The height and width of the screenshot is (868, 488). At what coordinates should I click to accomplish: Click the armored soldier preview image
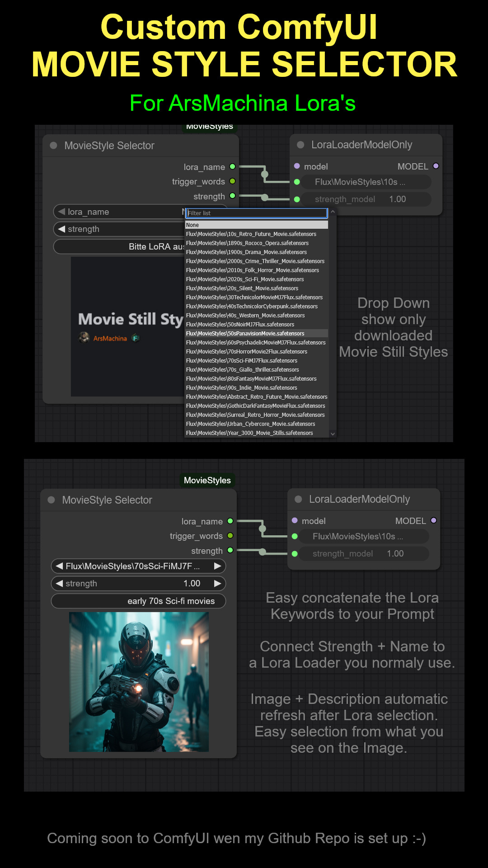pos(139,682)
